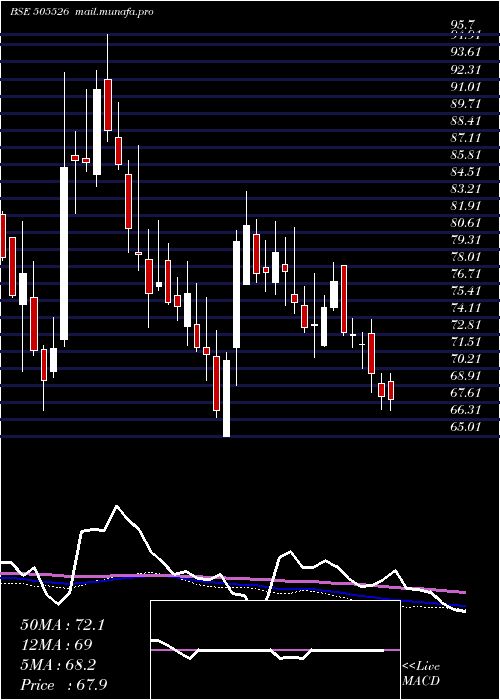Click the 'BSE 505526' ticker label
Viewport: 500px width, 700px height.
tap(39, 12)
